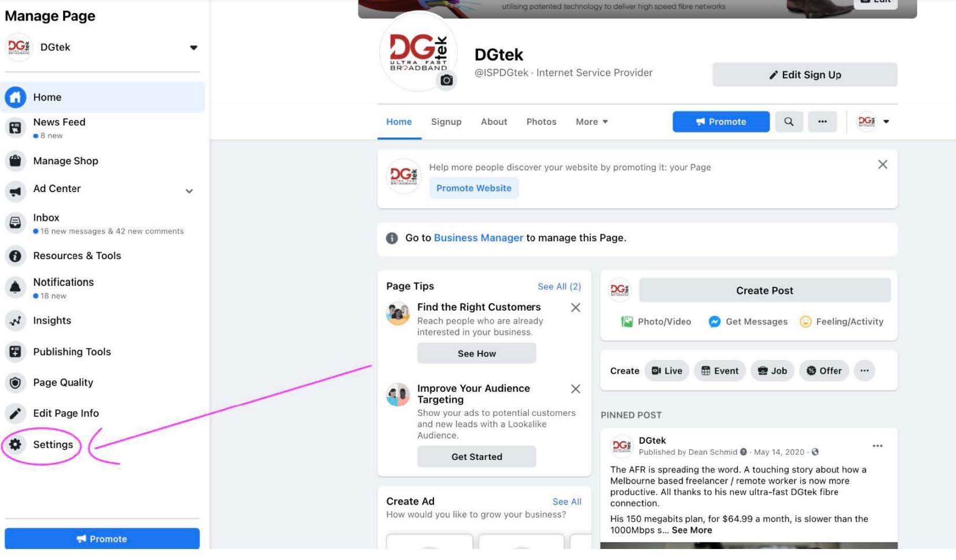This screenshot has width=956, height=560.
Task: Switch to the Photos tab
Action: pos(541,121)
